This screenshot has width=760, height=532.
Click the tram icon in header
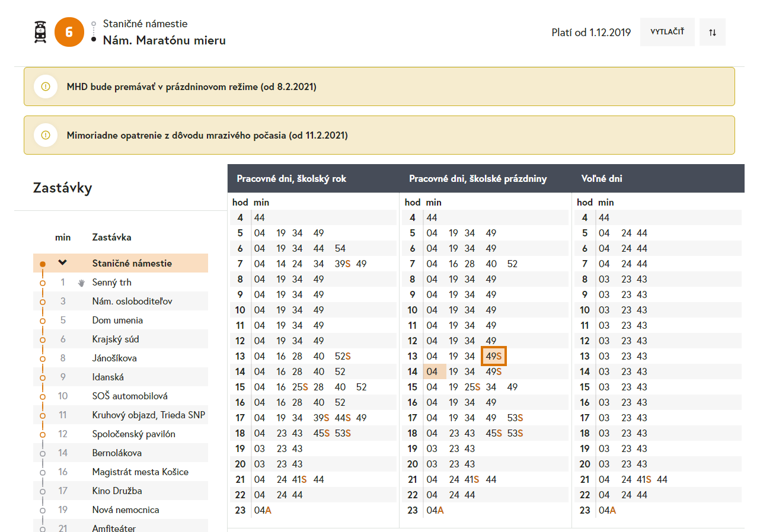point(40,33)
